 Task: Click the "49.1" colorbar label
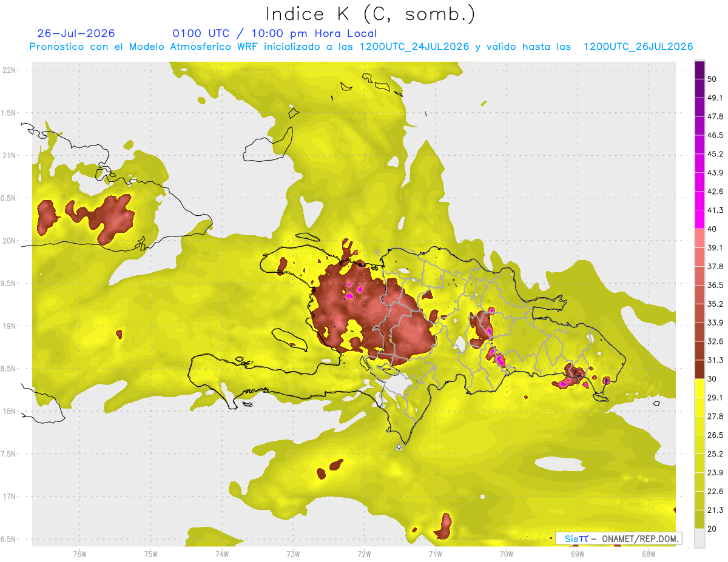point(715,98)
